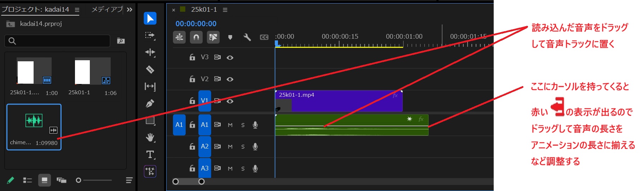Select the Razor tool
The width and height of the screenshot is (644, 191).
150,69
